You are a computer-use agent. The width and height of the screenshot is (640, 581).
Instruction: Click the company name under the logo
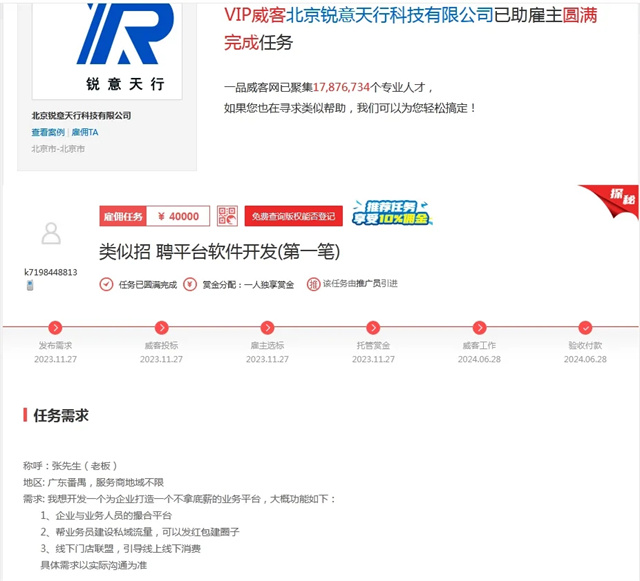tap(81, 116)
